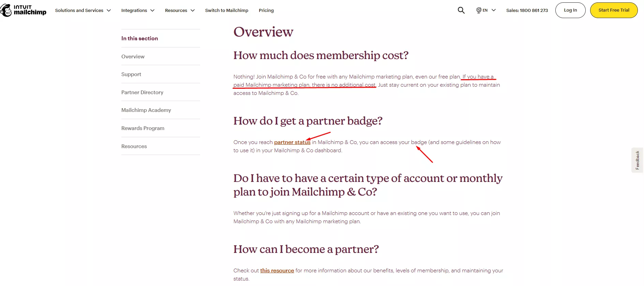Screen dimensions: 644x286
Task: Click the Log In button
Action: 570,10
